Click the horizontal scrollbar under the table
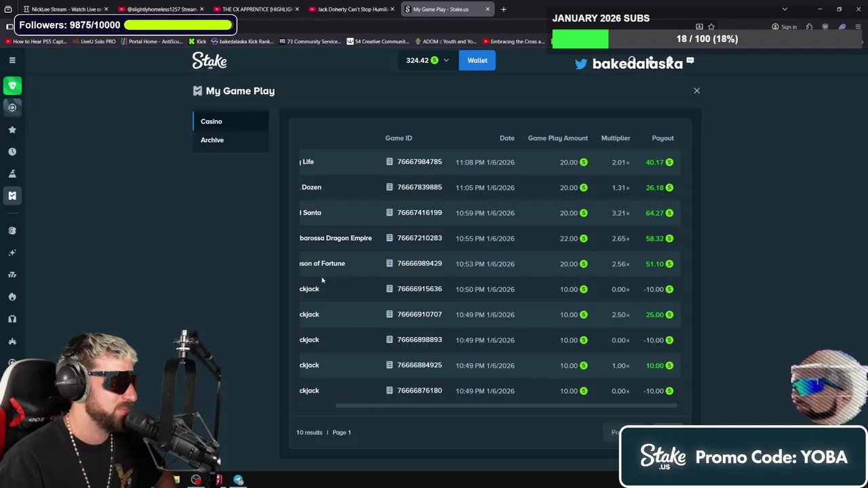868x488 pixels. point(506,406)
